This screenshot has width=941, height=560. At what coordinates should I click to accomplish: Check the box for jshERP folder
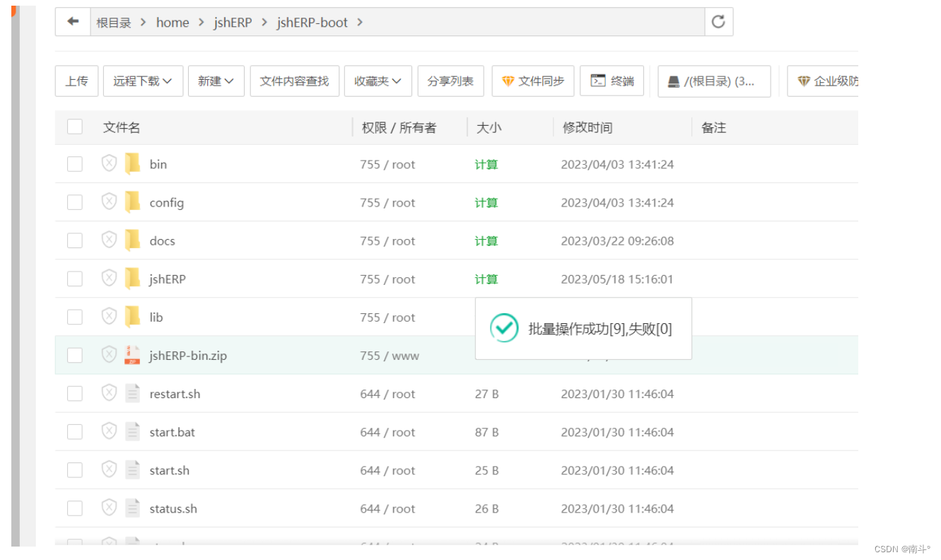click(x=75, y=279)
